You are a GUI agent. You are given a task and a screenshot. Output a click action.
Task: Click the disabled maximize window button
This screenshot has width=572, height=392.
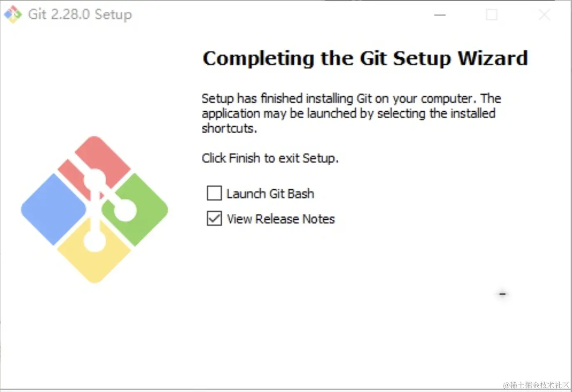pyautogui.click(x=491, y=15)
